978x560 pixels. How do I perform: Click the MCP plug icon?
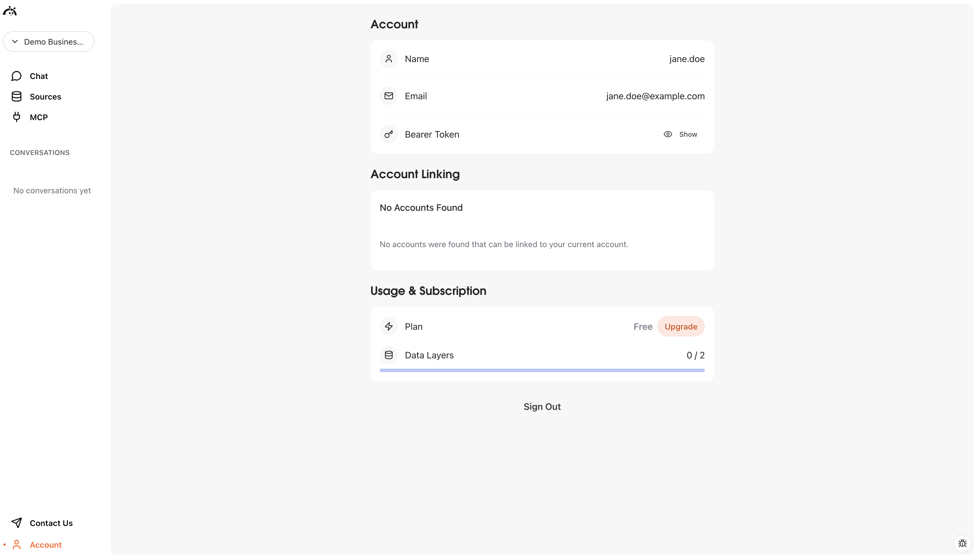[17, 117]
